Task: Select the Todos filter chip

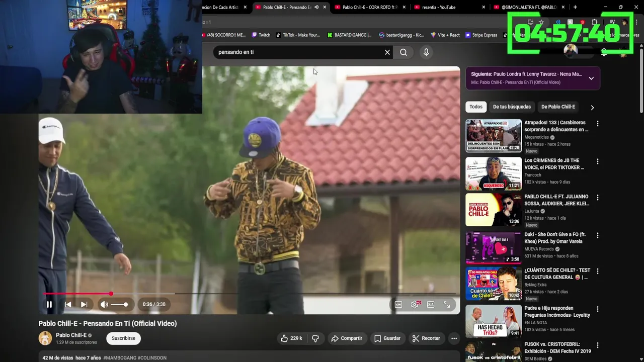Action: pyautogui.click(x=476, y=107)
